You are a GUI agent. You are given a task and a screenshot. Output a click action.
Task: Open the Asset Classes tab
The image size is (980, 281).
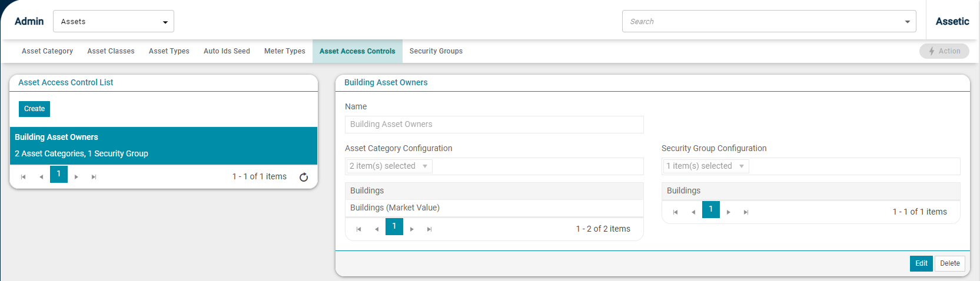(111, 51)
